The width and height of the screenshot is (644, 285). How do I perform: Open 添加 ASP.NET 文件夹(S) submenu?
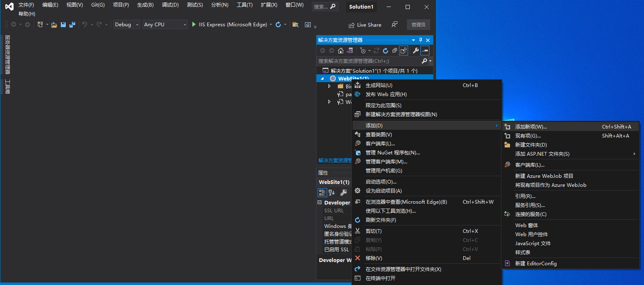point(570,154)
